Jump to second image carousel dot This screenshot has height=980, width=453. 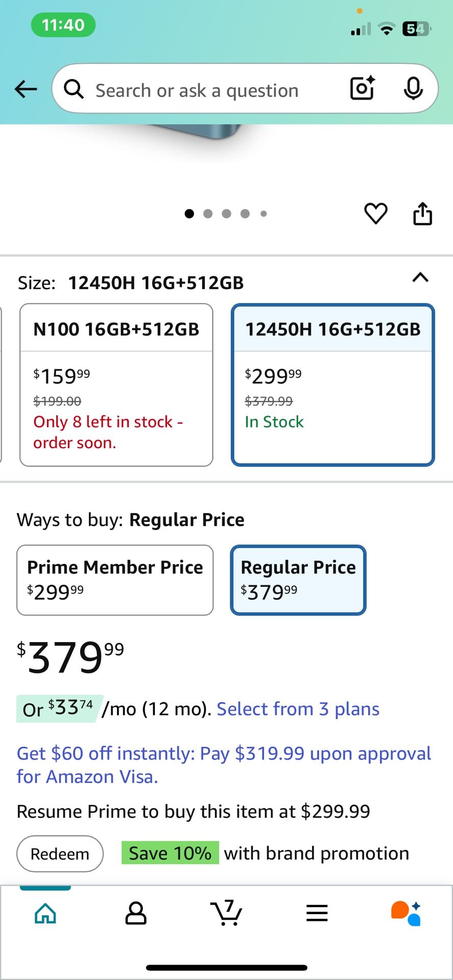click(x=208, y=213)
